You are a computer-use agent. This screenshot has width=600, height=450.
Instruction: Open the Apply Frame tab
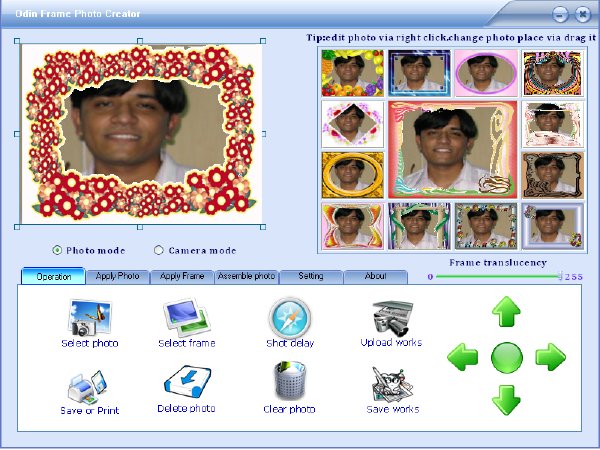[182, 276]
